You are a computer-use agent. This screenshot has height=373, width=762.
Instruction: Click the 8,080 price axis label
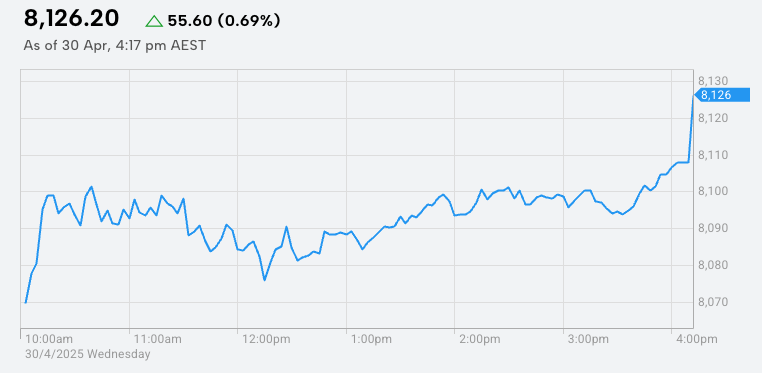713,265
